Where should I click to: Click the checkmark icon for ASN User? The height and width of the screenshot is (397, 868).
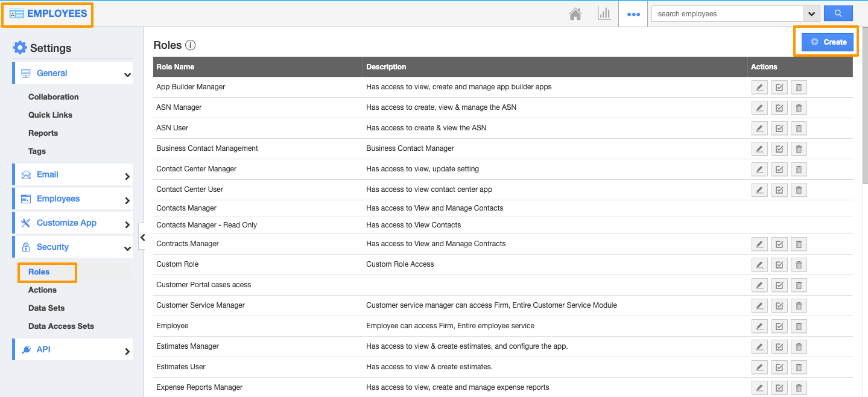coord(779,129)
